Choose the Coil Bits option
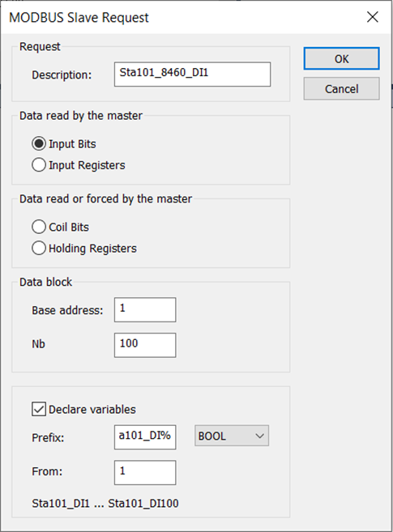 pos(39,227)
